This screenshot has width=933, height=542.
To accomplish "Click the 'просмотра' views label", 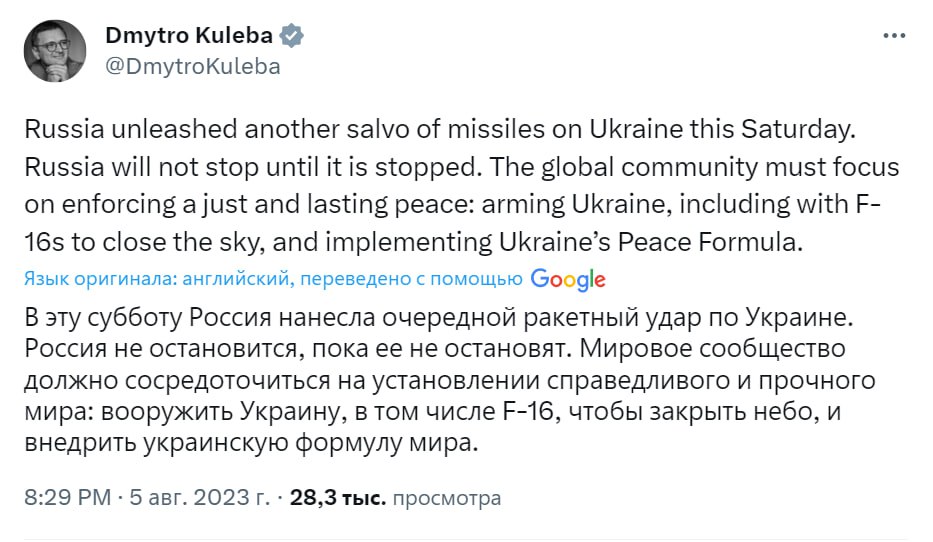I will (447, 497).
